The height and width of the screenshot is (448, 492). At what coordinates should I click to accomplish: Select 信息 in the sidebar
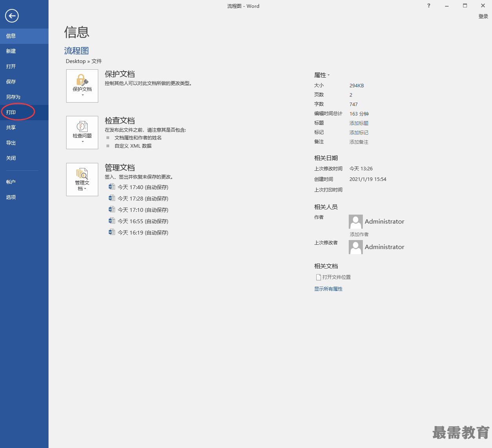coord(24,36)
